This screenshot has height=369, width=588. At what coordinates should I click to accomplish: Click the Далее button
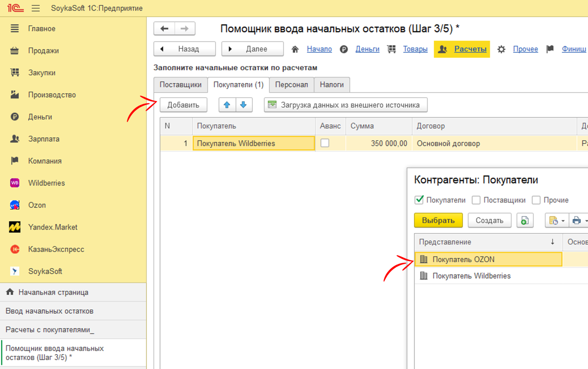[252, 49]
